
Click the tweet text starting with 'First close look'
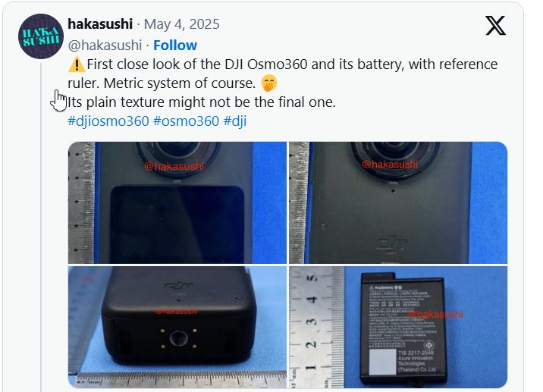(x=283, y=74)
